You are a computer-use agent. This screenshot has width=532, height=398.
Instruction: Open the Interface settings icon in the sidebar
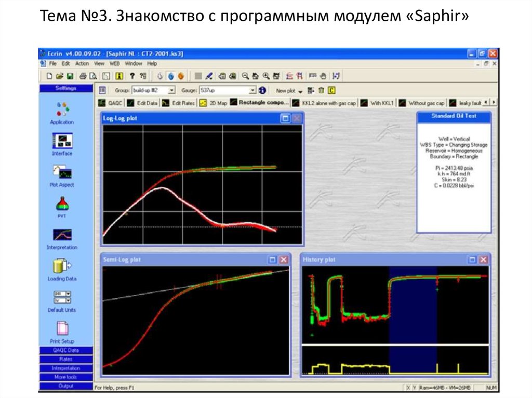tap(62, 140)
